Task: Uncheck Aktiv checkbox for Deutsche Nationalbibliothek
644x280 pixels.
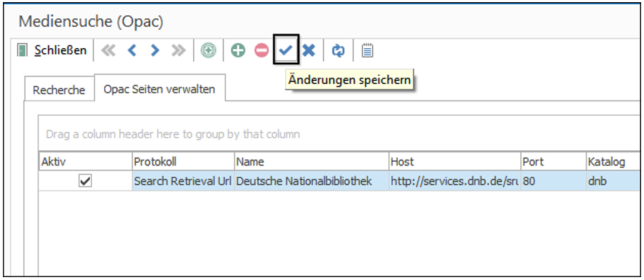Action: (x=85, y=181)
